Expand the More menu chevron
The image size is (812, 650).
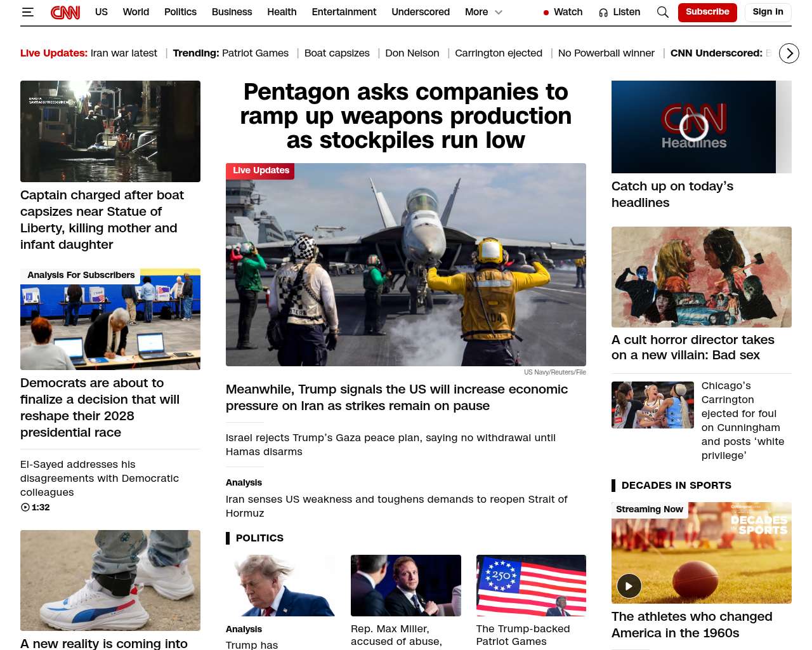click(499, 12)
